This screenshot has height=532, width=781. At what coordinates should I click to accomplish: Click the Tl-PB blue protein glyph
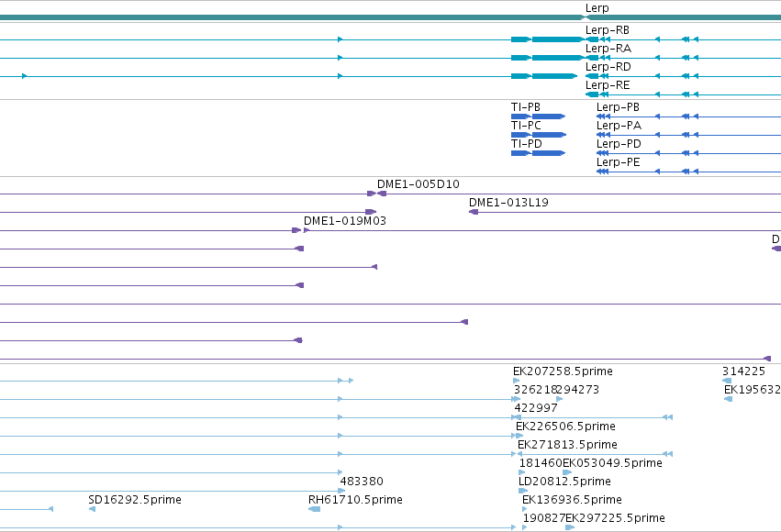point(539,116)
